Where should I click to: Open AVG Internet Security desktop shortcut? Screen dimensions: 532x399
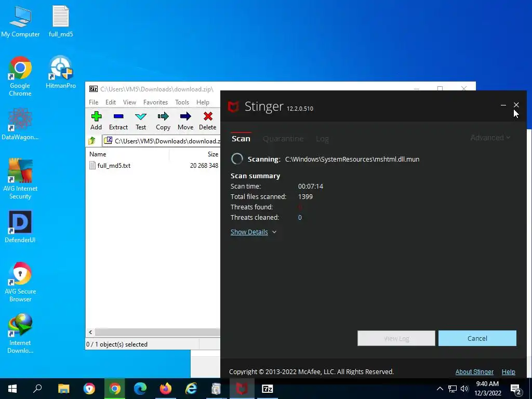(x=20, y=179)
